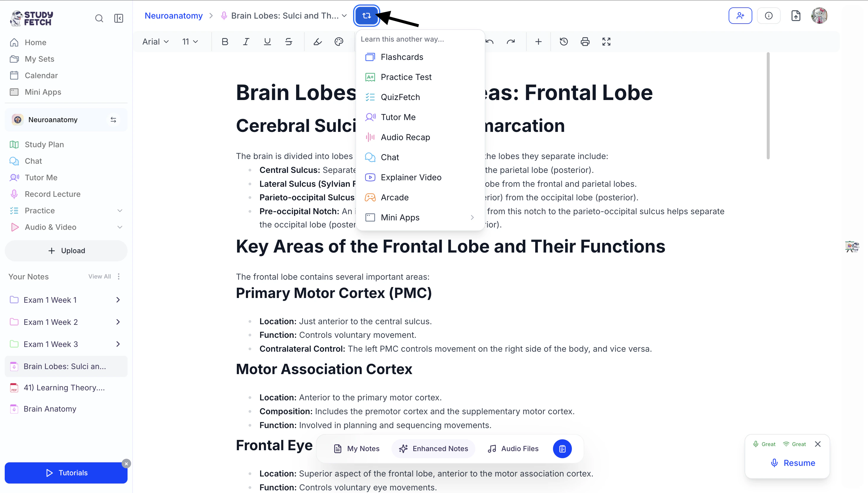Image resolution: width=868 pixels, height=493 pixels.
Task: Expand the Practice sidebar section
Action: point(120,211)
